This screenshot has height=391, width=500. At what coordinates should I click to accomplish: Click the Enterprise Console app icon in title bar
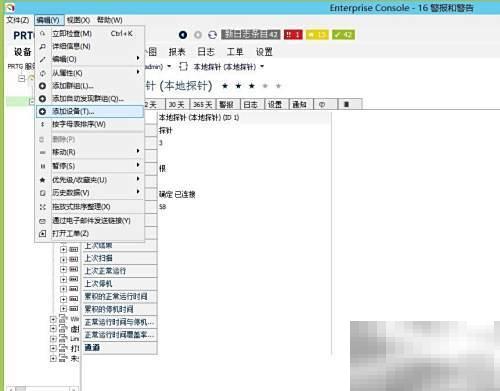tap(11, 7)
